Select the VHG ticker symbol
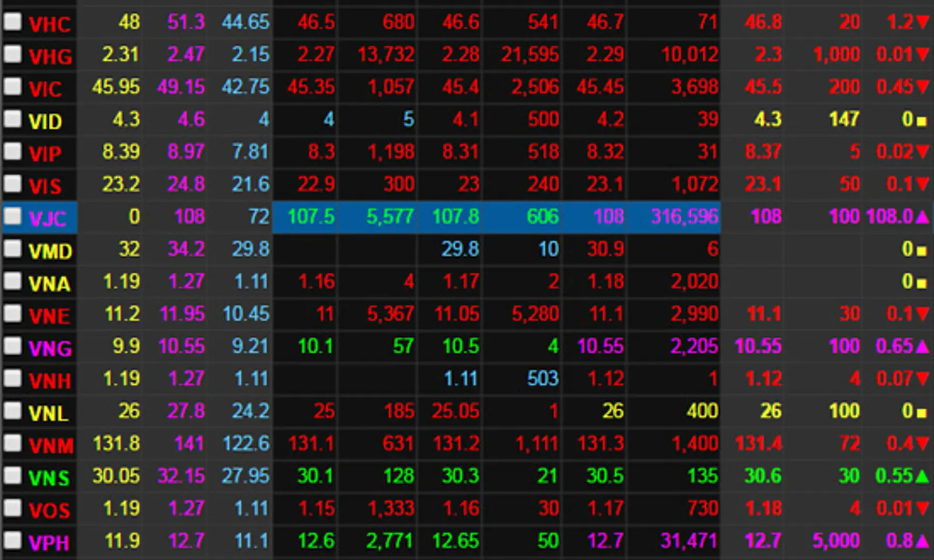Viewport: 934px width, 560px height. pos(50,57)
